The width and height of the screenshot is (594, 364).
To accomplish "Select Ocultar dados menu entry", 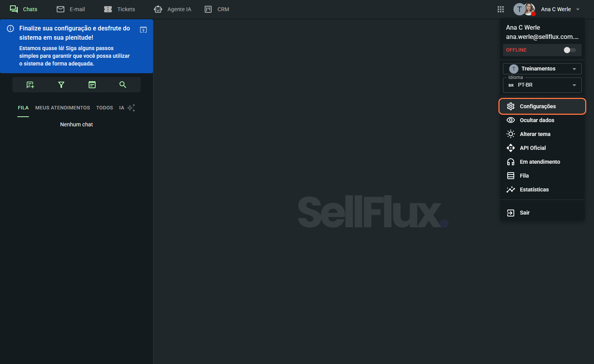I will pyautogui.click(x=542, y=120).
